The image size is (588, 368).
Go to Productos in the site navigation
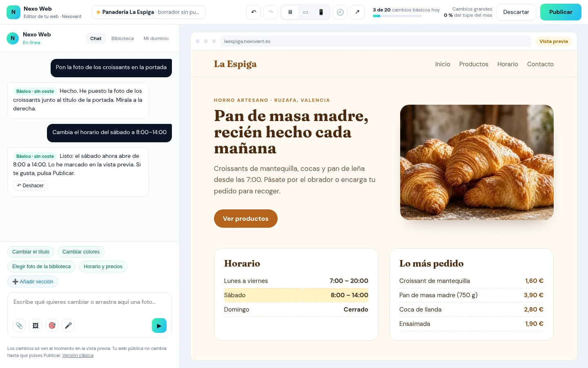474,64
